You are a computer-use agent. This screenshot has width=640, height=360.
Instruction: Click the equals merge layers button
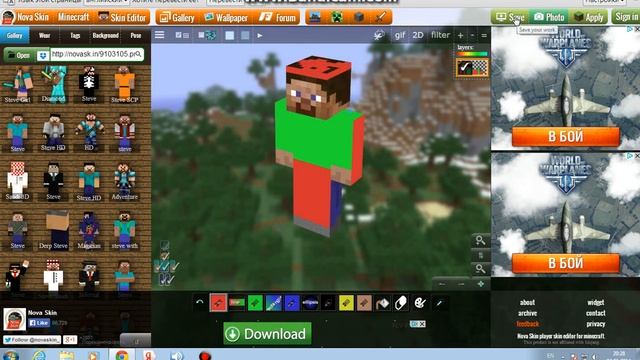point(484,36)
